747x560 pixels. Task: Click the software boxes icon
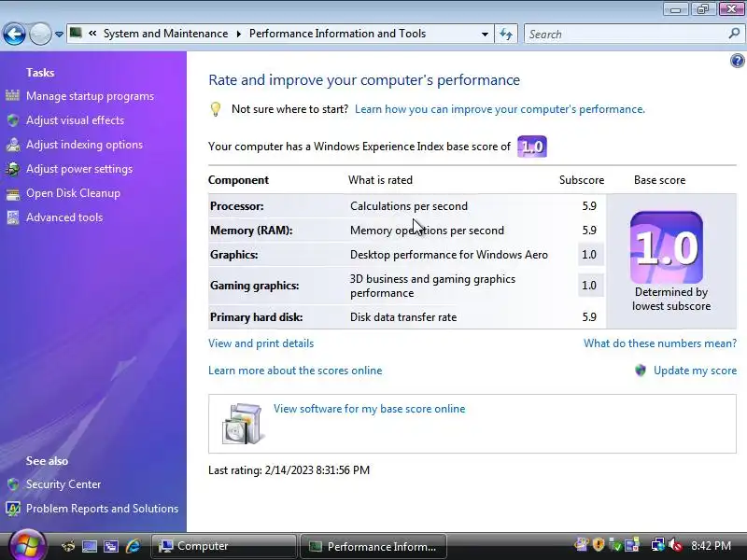coord(242,424)
